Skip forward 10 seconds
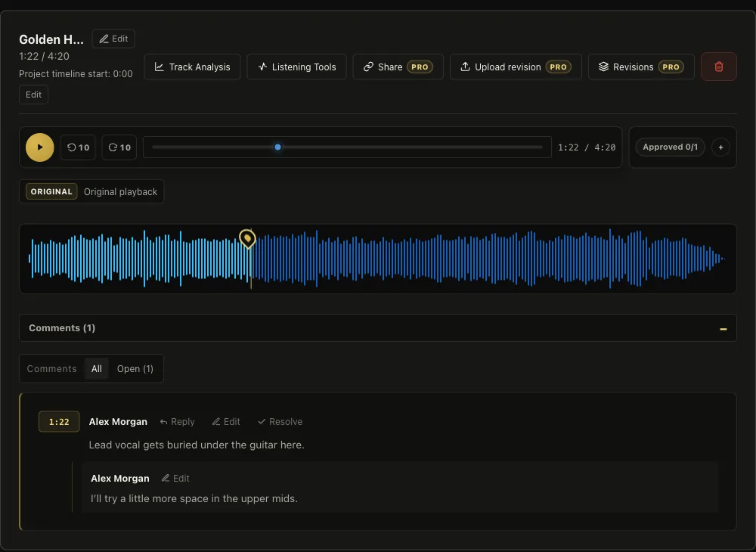This screenshot has height=552, width=756. click(119, 147)
